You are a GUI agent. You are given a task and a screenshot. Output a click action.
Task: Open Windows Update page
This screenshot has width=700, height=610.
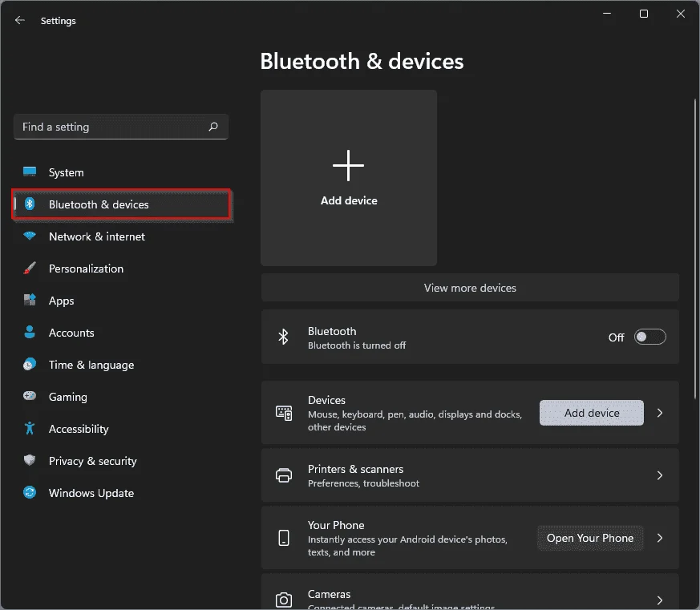[121, 493]
